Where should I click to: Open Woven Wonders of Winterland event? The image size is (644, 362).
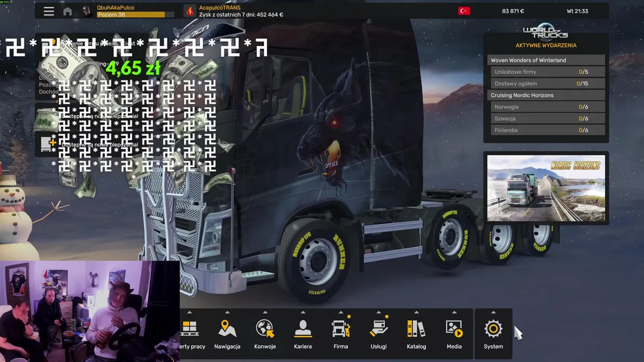tap(546, 60)
